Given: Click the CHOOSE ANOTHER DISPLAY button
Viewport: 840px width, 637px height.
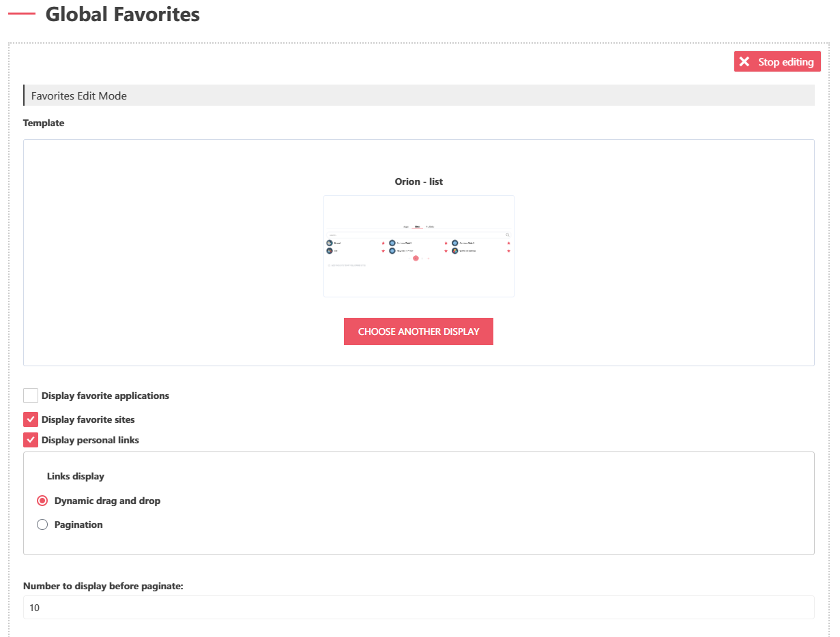Looking at the screenshot, I should point(418,331).
